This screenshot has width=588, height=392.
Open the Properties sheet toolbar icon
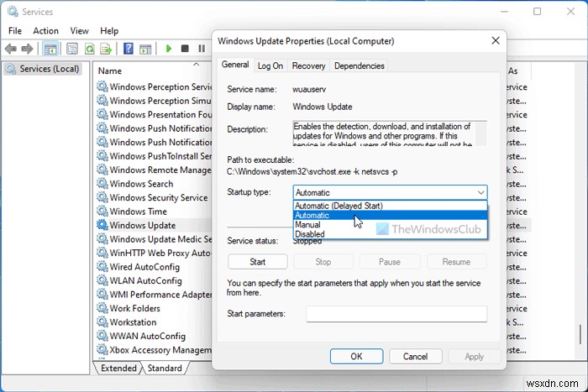click(x=72, y=49)
